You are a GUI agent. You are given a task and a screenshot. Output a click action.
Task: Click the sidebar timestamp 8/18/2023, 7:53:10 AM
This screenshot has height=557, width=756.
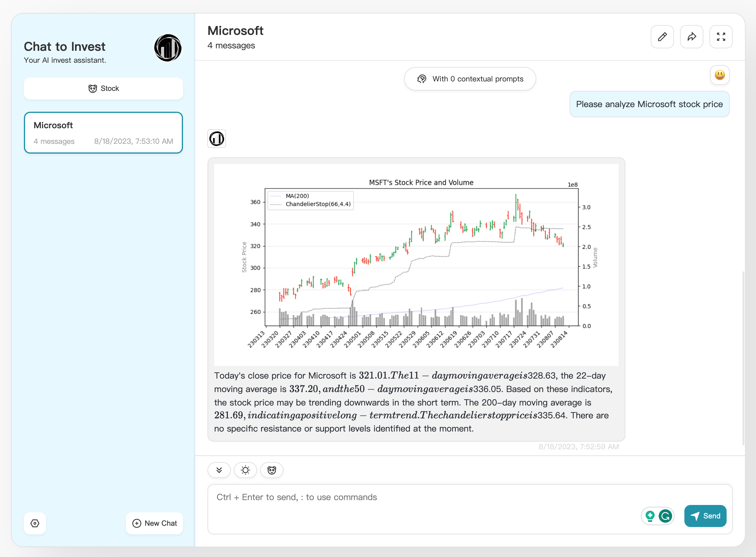coord(133,141)
